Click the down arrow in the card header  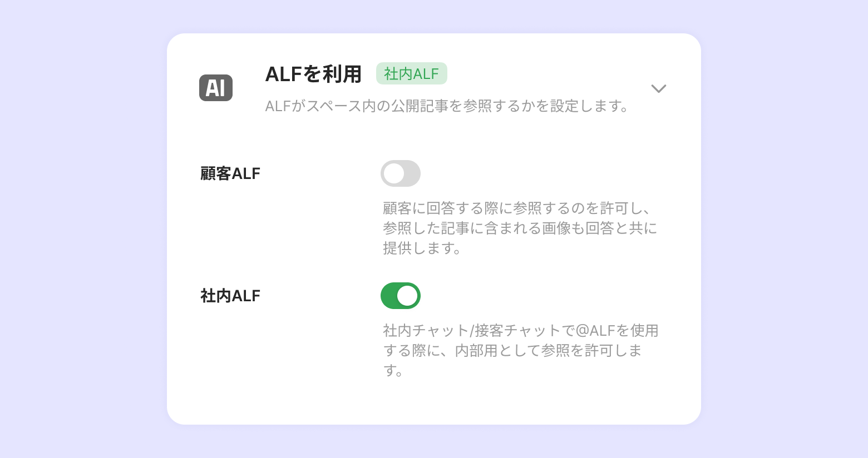(x=659, y=88)
